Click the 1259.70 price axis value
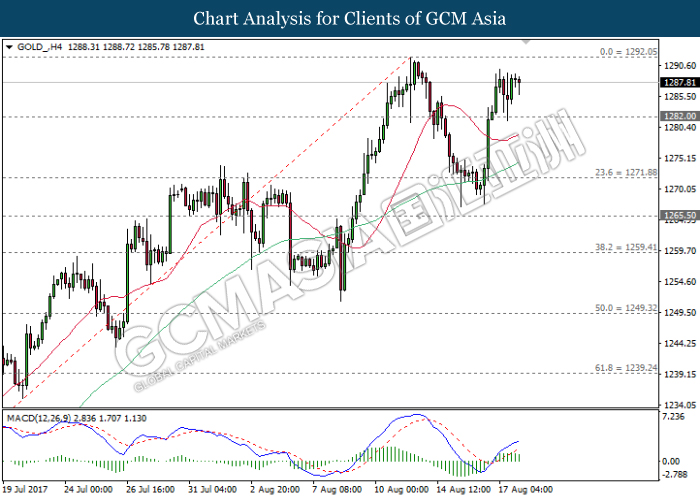Image resolution: width=700 pixels, height=500 pixels. pyautogui.click(x=680, y=251)
